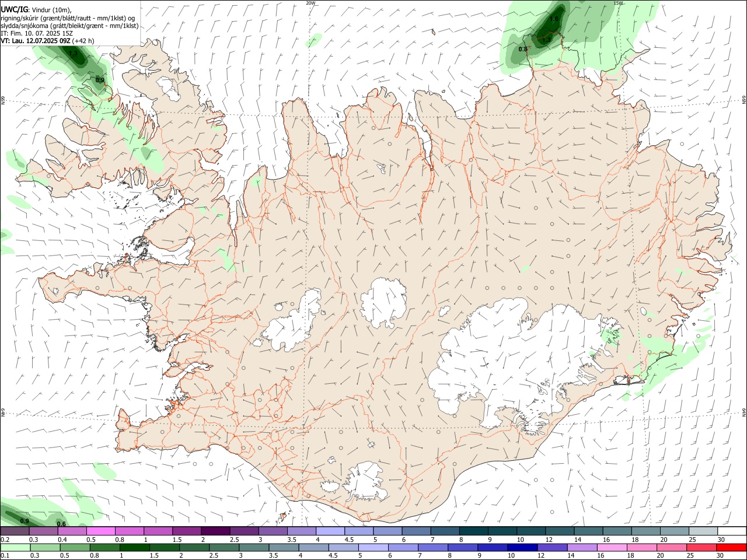Click the UWC/IG title text
Screen dimensions: 747x560
14,9
